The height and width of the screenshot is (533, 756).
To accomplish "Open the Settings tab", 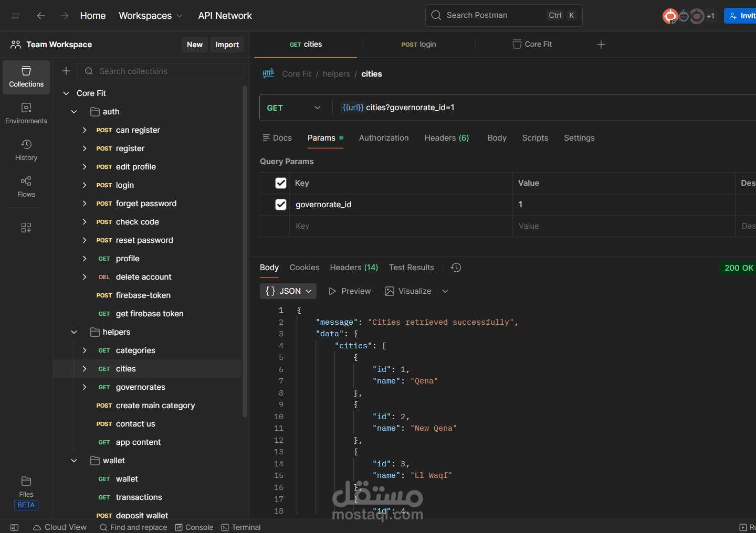I will pos(579,138).
